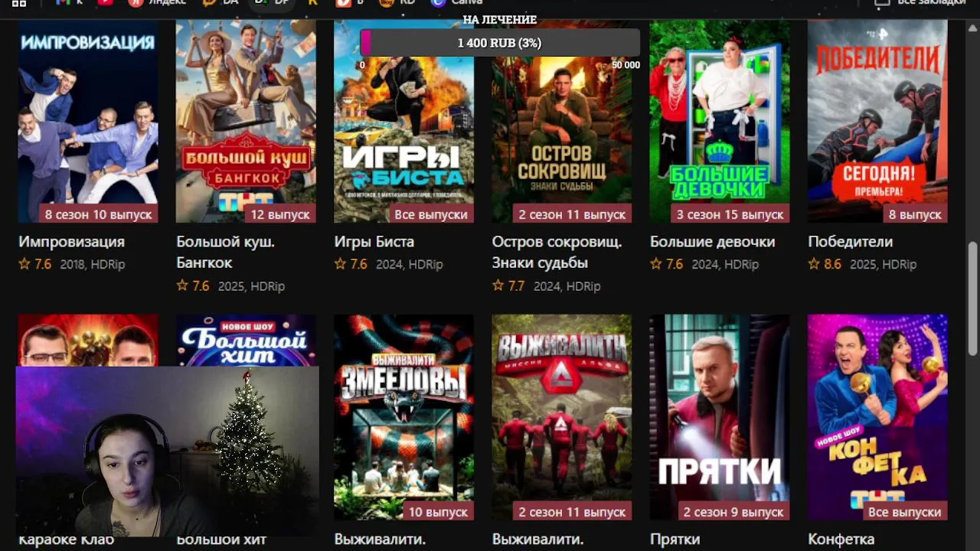
Task: Click the Остров сокровищ. Знаки судьбы title
Action: tap(557, 253)
